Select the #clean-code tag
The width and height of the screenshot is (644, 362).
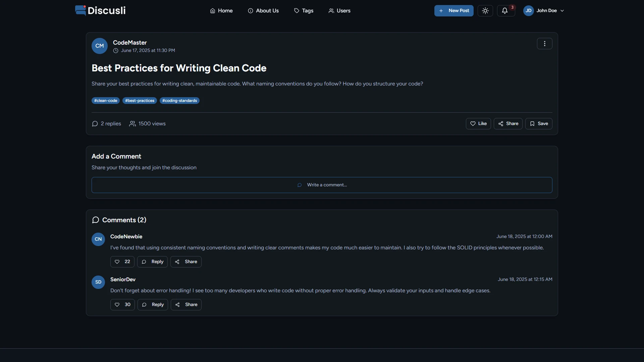[106, 101]
